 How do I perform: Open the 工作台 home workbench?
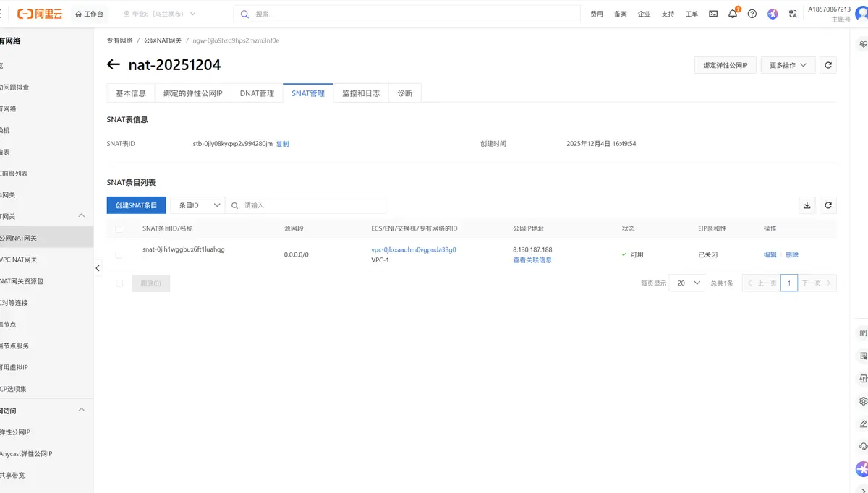tap(89, 14)
